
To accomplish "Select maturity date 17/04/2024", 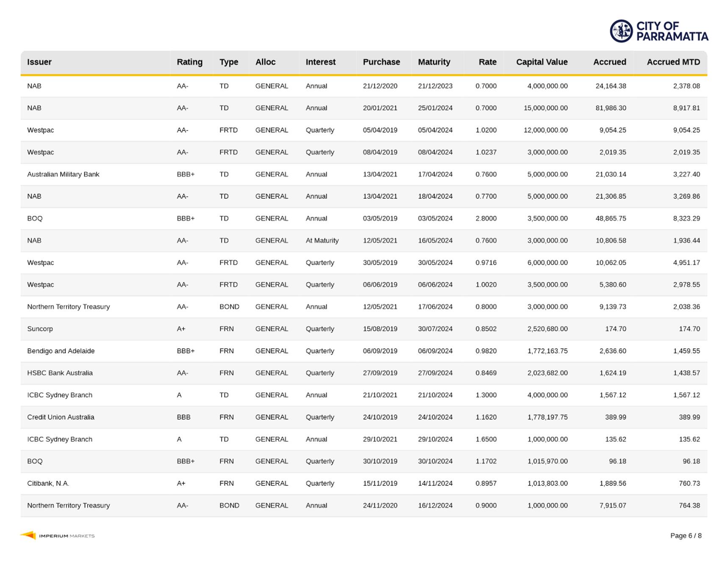I will point(435,174).
